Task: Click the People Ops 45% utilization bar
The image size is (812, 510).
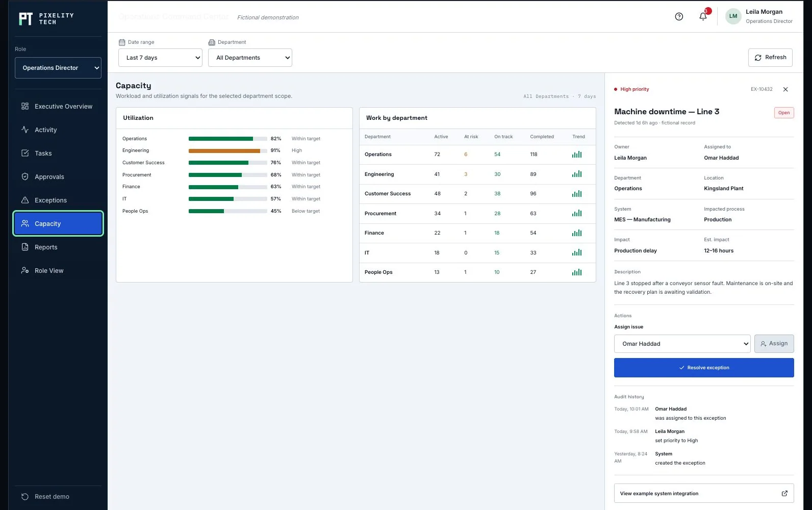Action: [x=228, y=211]
